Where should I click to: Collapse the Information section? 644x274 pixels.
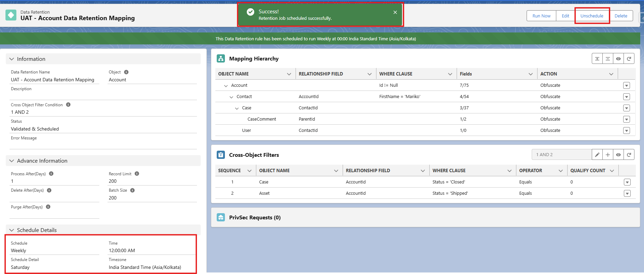click(12, 59)
